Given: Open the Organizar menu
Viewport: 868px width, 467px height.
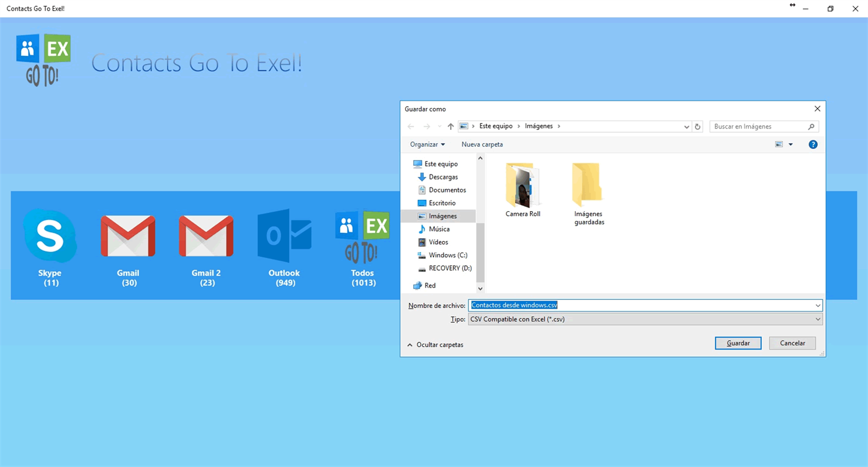Looking at the screenshot, I should (427, 144).
